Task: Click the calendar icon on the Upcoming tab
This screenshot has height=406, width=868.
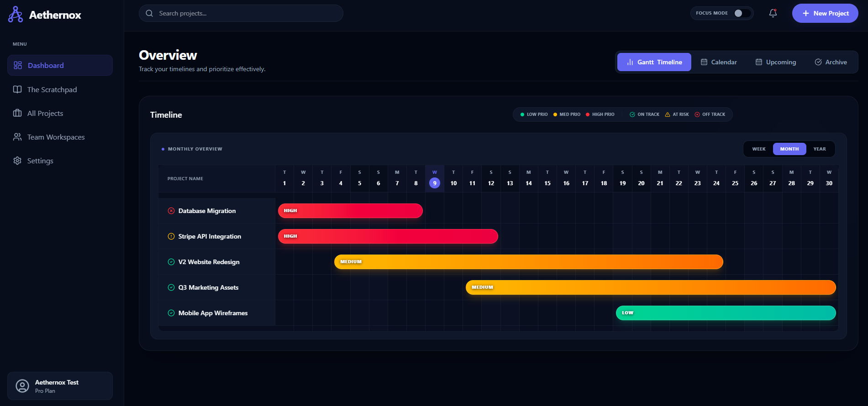Action: coord(759,62)
